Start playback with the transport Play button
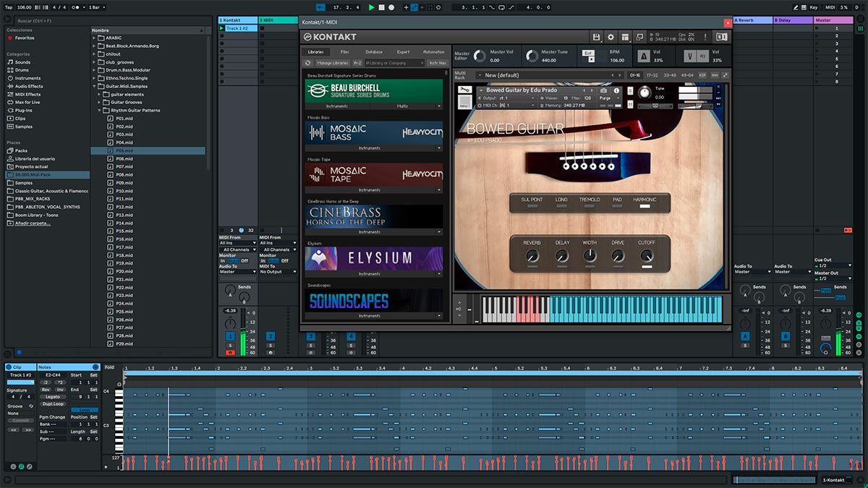Image resolution: width=868 pixels, height=488 pixels. tap(372, 7)
